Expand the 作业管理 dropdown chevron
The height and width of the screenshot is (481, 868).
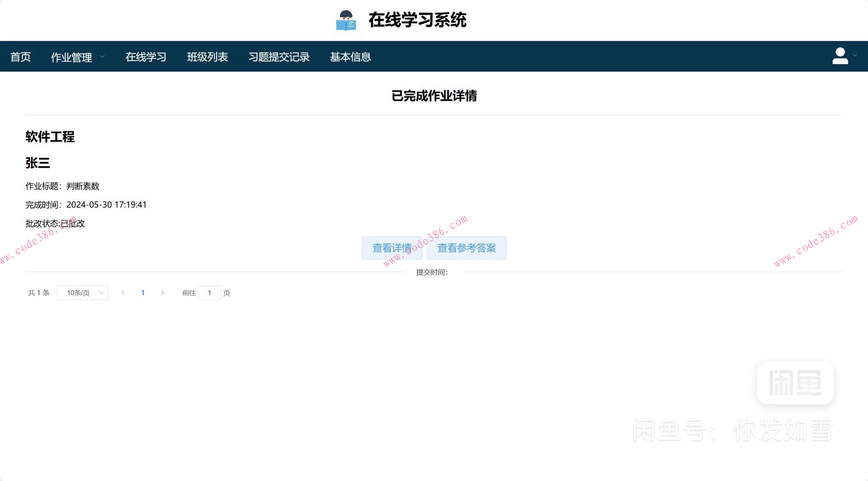click(102, 57)
